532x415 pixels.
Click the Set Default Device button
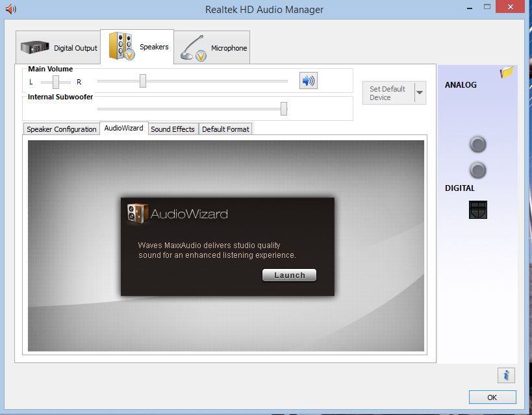[x=388, y=93]
